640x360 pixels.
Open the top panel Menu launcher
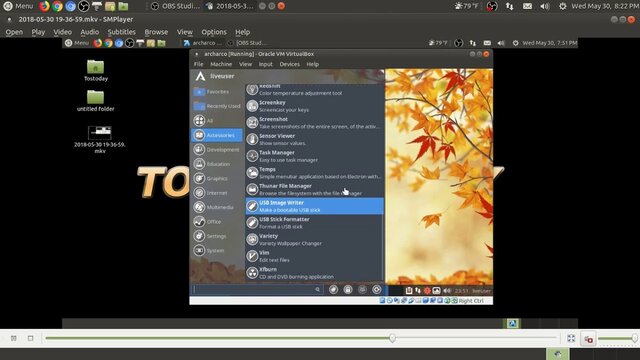click(x=18, y=6)
